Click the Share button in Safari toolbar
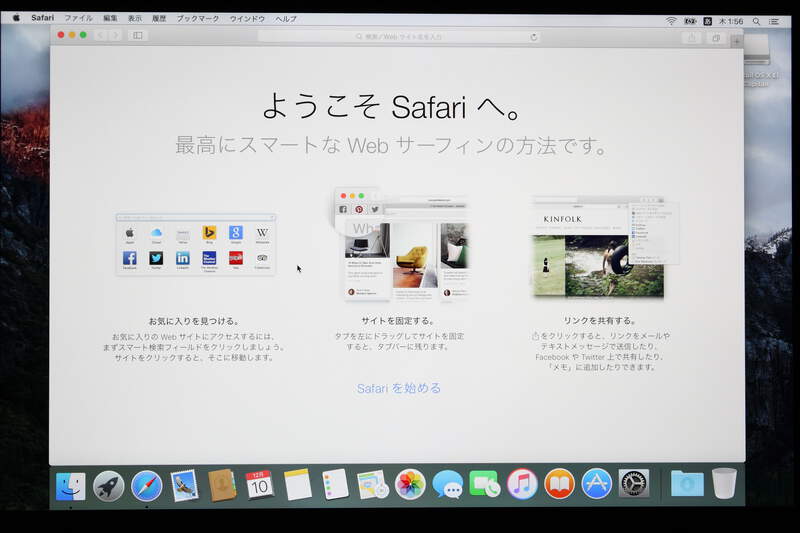Viewport: 800px width, 533px height. click(x=691, y=38)
